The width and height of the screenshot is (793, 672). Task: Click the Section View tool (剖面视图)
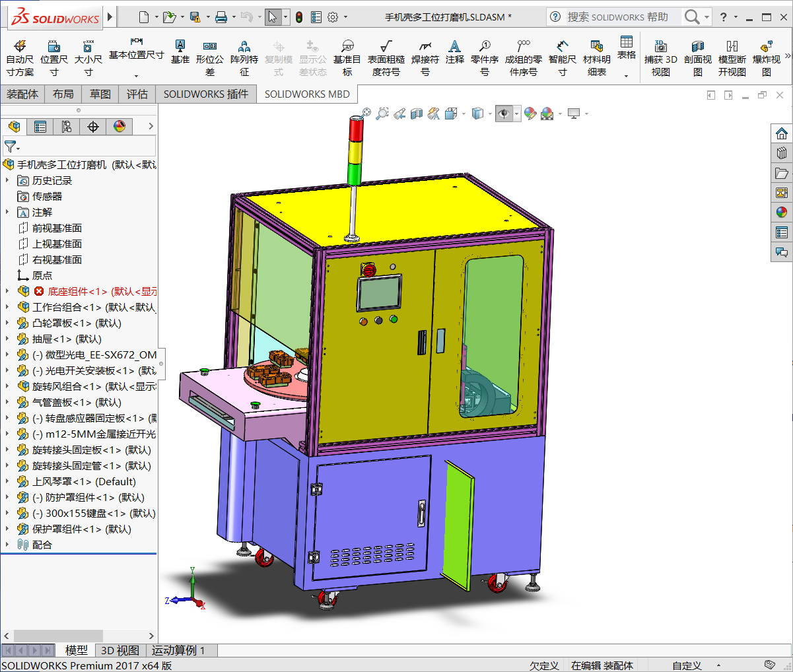tap(698, 57)
